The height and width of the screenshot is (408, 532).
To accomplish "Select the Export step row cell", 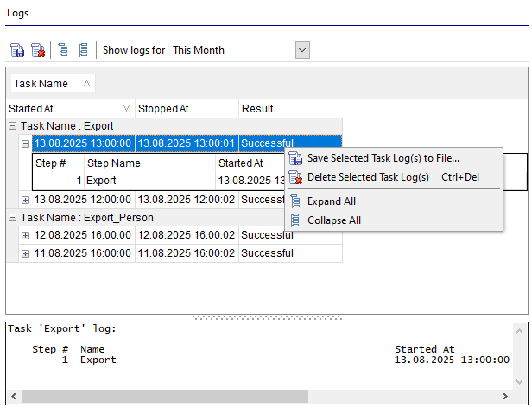I will (x=149, y=181).
